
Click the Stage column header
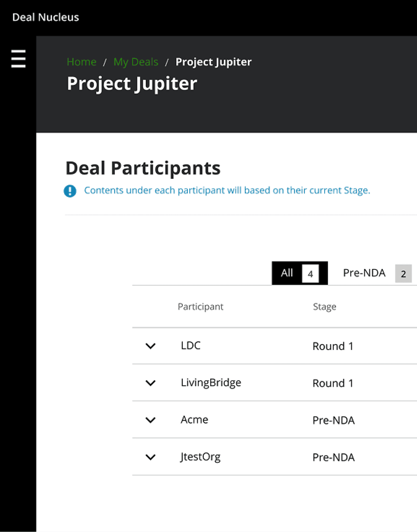coord(324,307)
